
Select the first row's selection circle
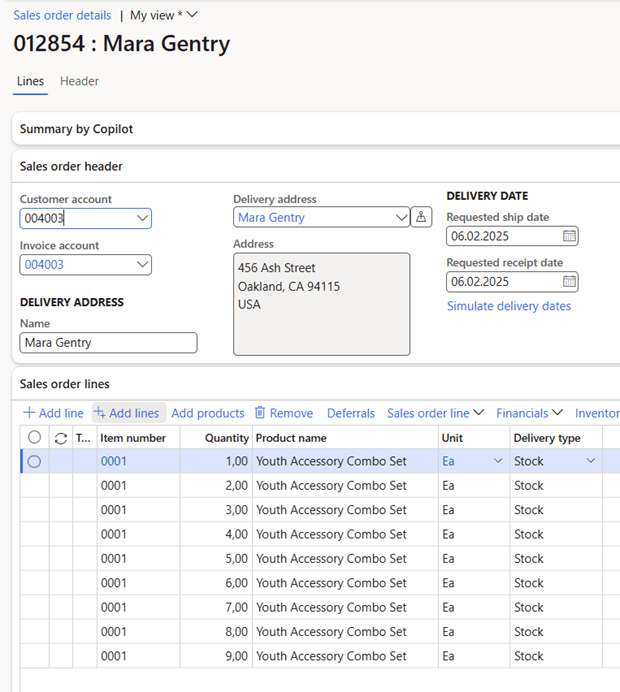(x=35, y=461)
